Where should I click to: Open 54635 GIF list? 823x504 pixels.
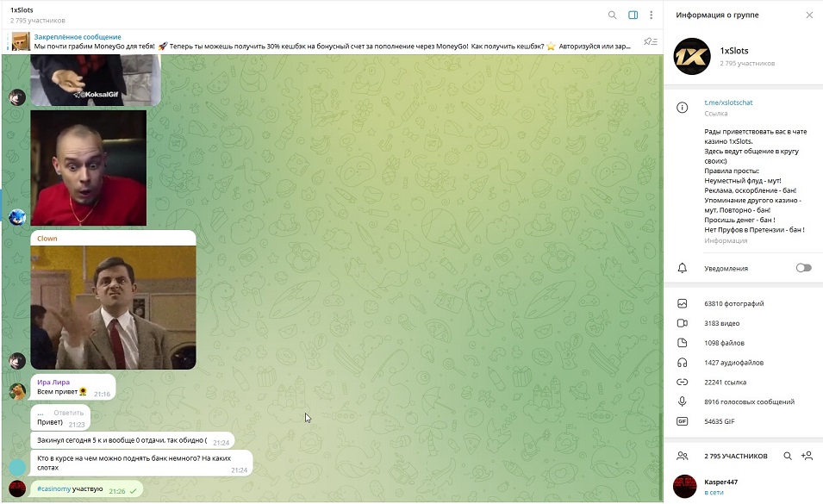[719, 421]
